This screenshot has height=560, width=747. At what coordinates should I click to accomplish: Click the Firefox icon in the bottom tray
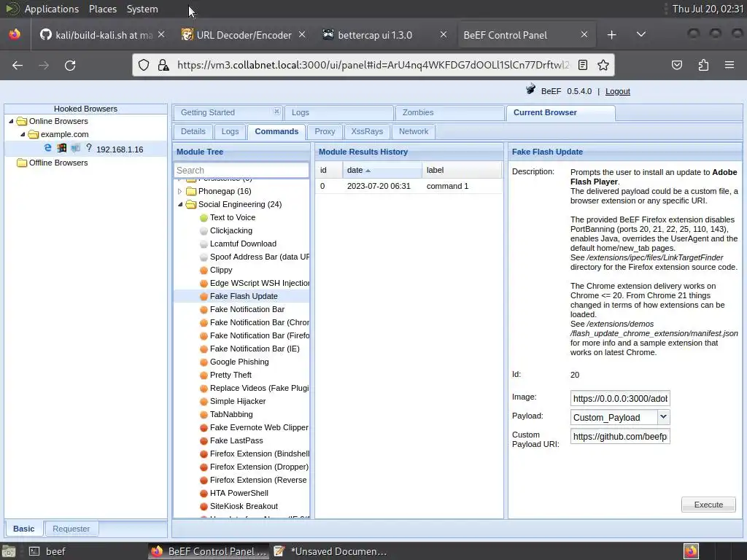tap(691, 551)
